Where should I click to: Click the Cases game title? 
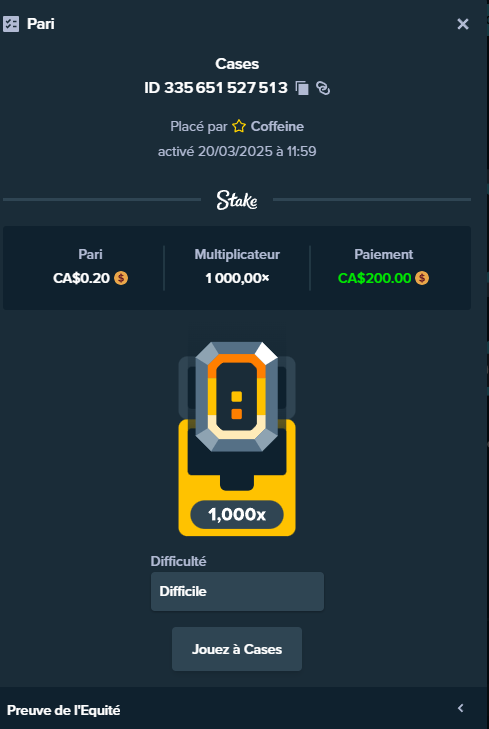(237, 64)
